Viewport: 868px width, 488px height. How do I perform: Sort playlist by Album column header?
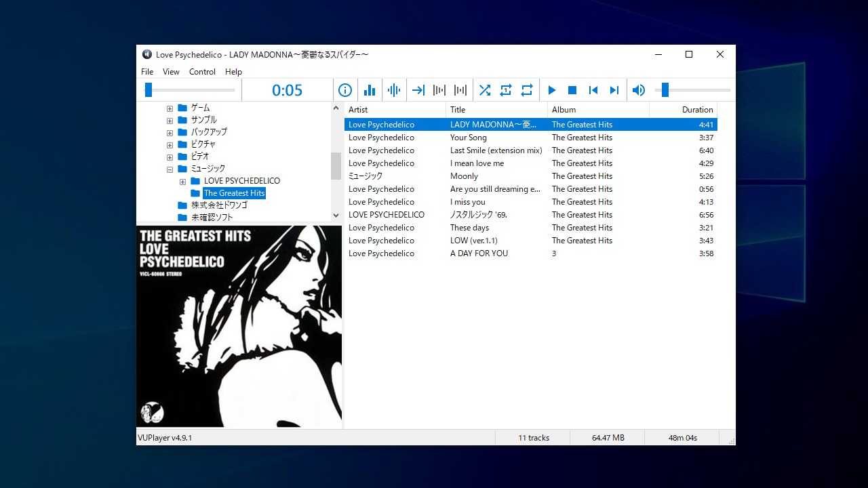[x=598, y=110]
